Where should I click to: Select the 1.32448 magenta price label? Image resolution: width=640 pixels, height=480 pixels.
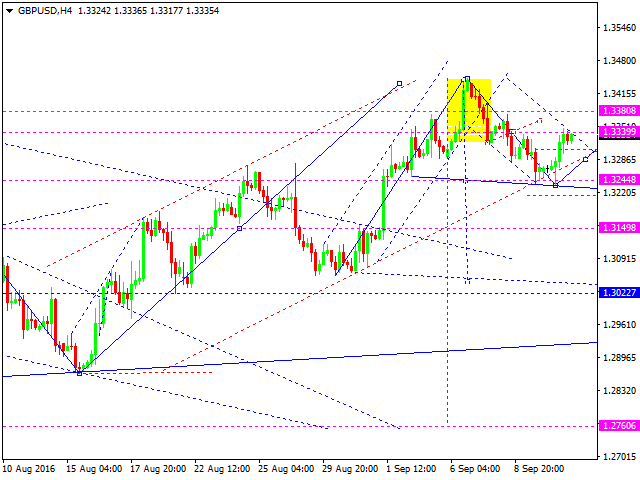[x=619, y=180]
